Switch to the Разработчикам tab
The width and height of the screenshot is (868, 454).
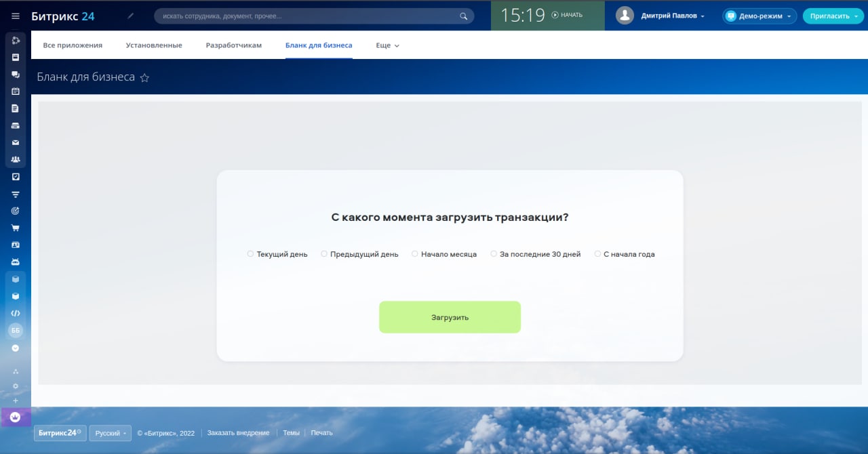(234, 45)
